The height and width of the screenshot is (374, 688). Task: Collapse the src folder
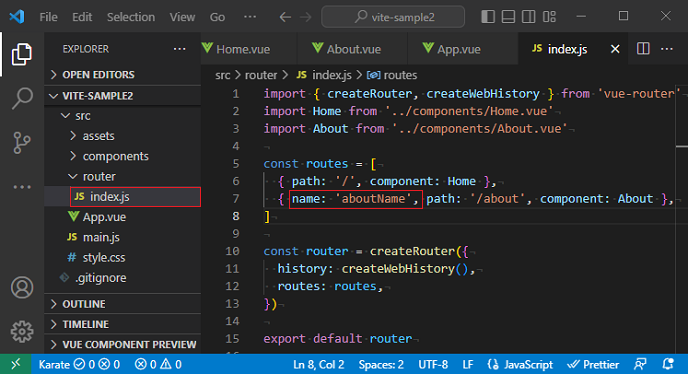123,116
